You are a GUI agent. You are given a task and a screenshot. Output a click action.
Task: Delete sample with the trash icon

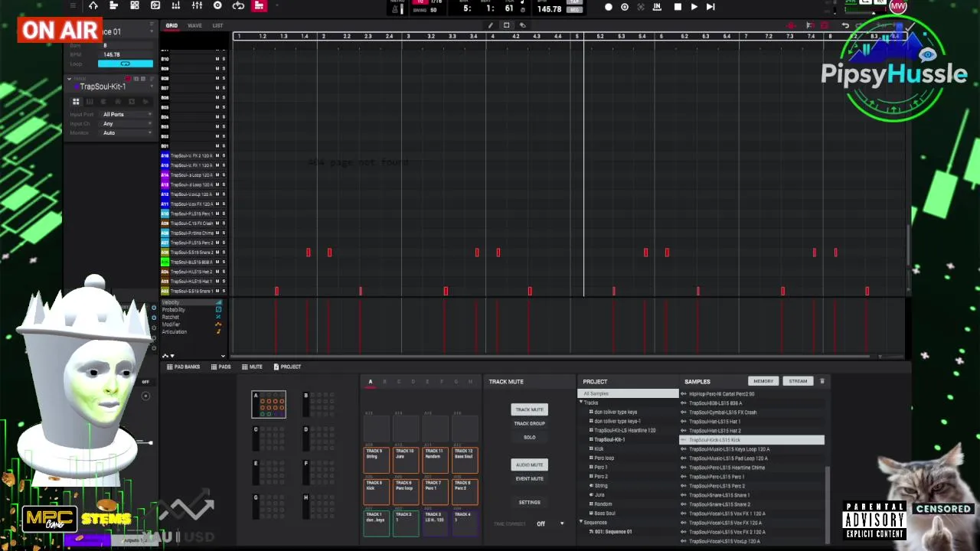tap(822, 381)
